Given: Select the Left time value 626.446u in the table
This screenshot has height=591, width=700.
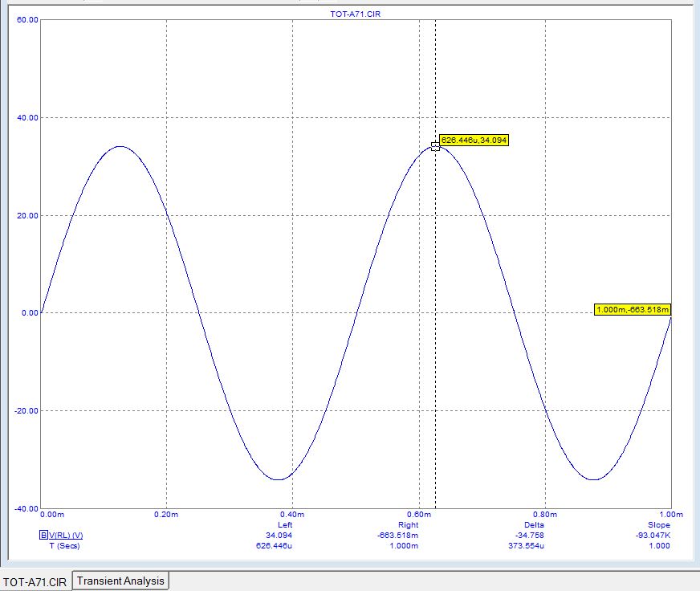Looking at the screenshot, I should click(x=274, y=546).
